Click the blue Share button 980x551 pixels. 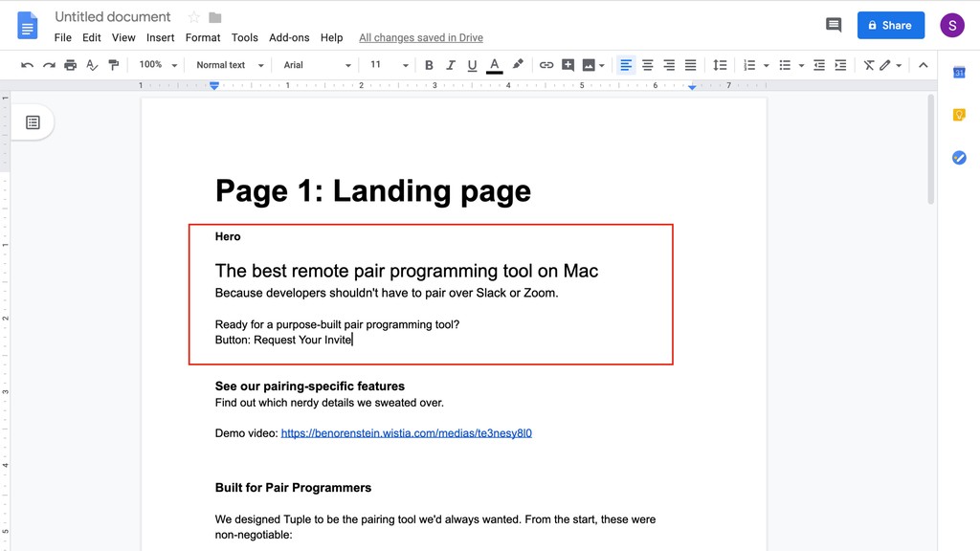coord(891,26)
